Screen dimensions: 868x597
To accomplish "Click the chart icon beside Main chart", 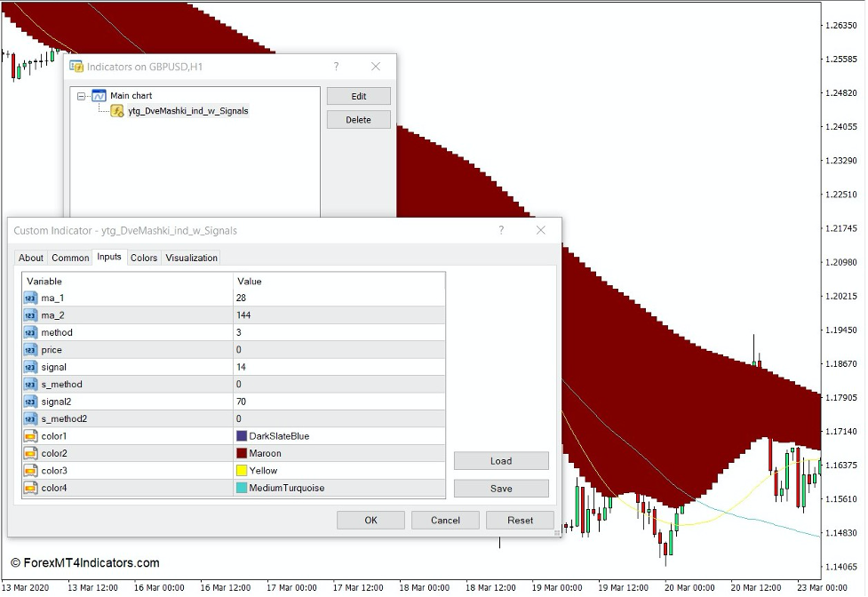I will point(98,95).
